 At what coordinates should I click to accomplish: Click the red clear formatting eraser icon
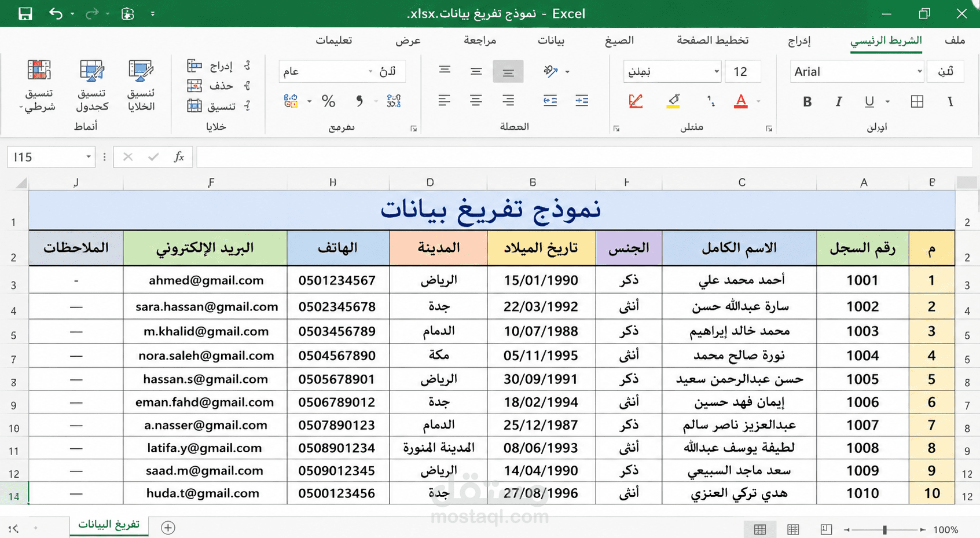tap(636, 101)
